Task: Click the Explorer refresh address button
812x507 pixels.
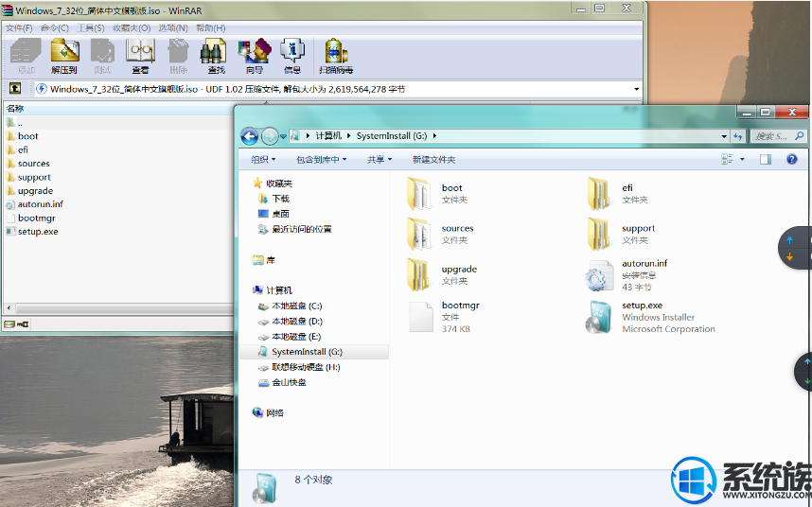Action: [738, 136]
